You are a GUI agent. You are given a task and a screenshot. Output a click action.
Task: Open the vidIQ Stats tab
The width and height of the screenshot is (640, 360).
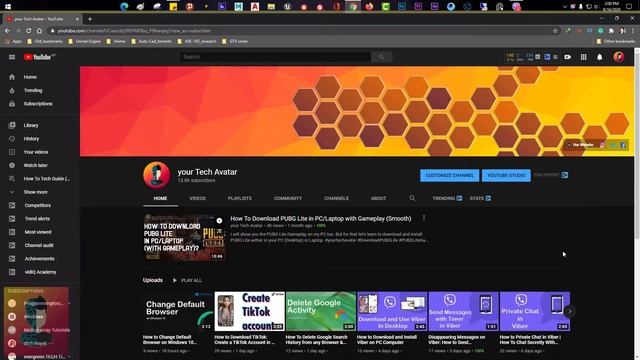(x=480, y=198)
